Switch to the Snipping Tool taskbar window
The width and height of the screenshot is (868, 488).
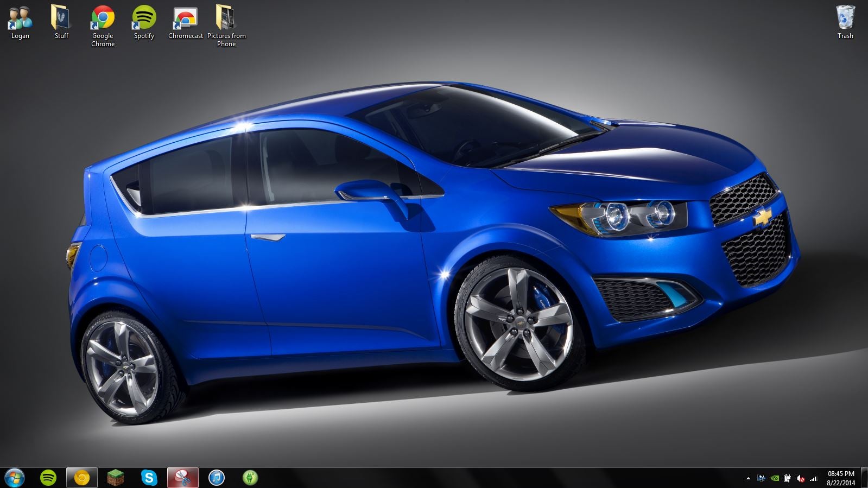(183, 478)
